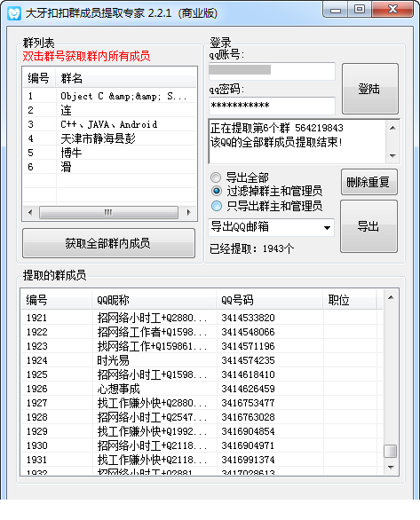Click 删除重复 button
Screen dimensions: 420x520
tap(368, 182)
